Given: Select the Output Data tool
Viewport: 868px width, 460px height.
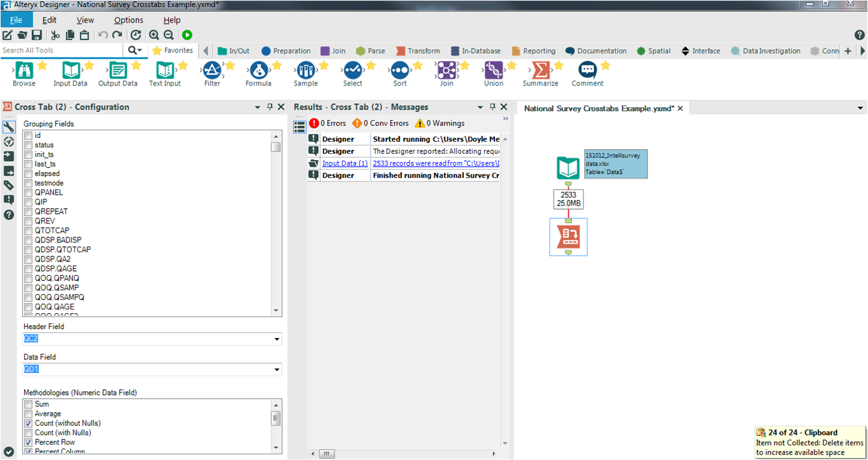Looking at the screenshot, I should pyautogui.click(x=118, y=74).
